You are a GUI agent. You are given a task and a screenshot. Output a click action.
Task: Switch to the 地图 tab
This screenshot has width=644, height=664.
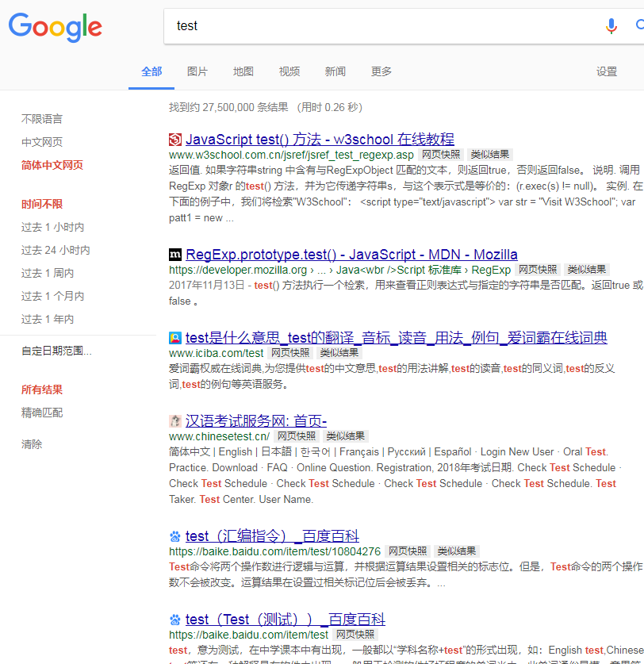(243, 71)
